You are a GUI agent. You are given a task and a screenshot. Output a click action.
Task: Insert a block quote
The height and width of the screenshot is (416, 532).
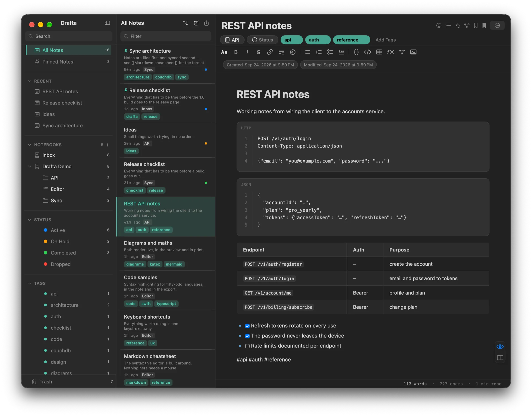tap(341, 52)
